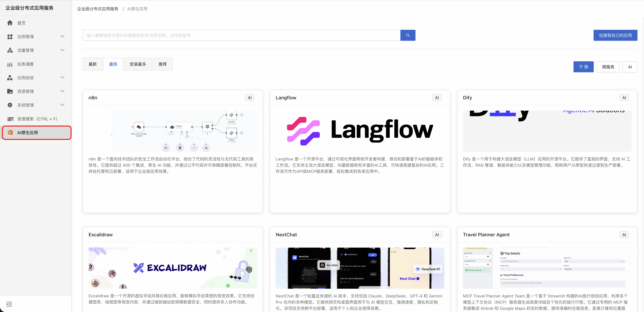Screen dimensions: 644x312
Task: Click the app search input field
Action: (241, 35)
